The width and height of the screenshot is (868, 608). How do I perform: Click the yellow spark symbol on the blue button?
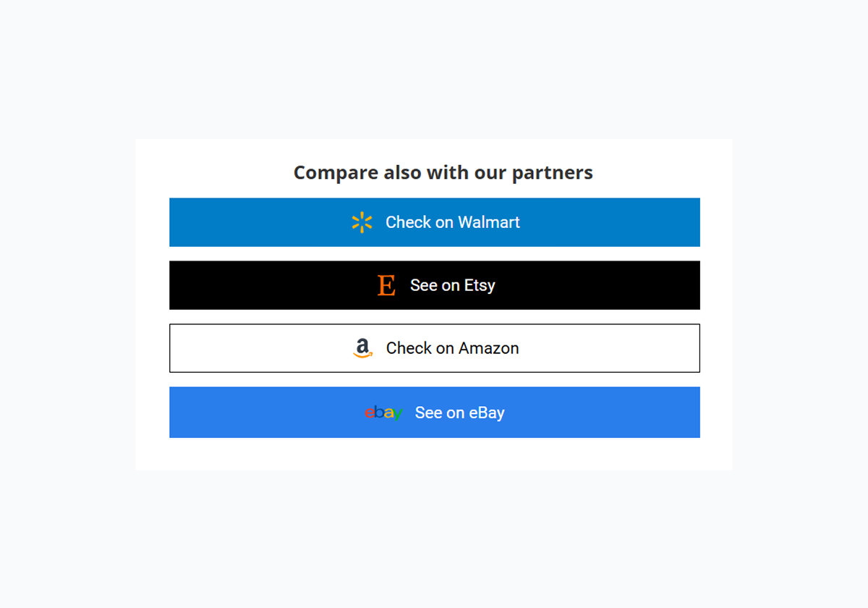pyautogui.click(x=361, y=222)
